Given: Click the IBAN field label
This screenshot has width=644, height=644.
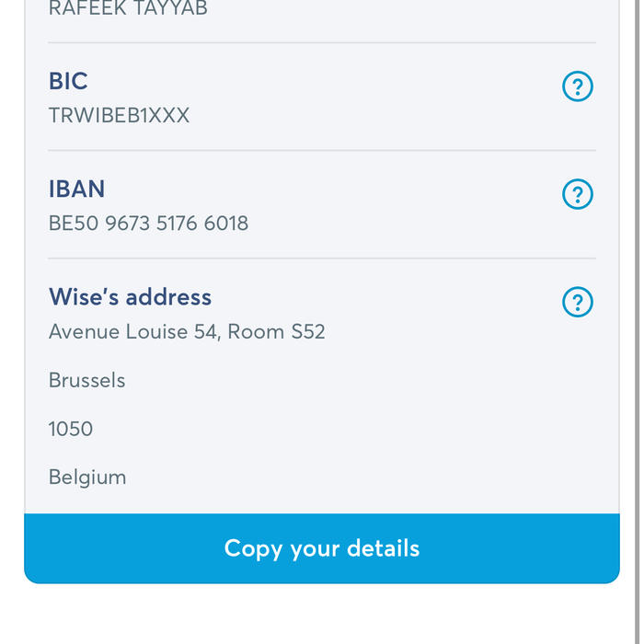Looking at the screenshot, I should [76, 189].
